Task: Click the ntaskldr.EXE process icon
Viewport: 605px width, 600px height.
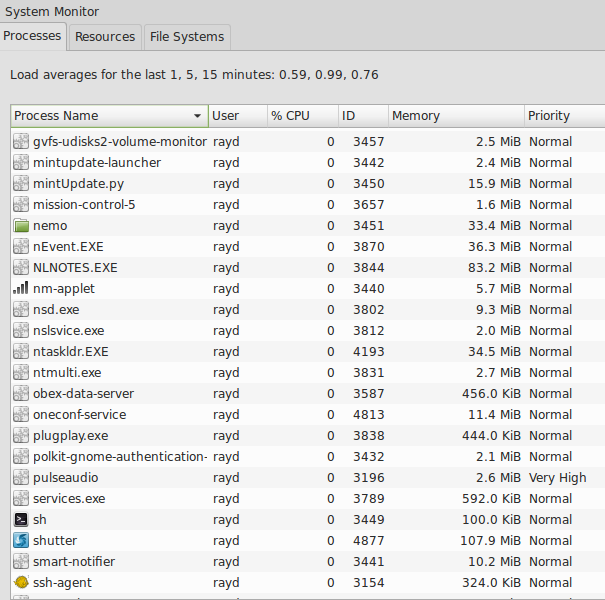Action: (x=21, y=352)
